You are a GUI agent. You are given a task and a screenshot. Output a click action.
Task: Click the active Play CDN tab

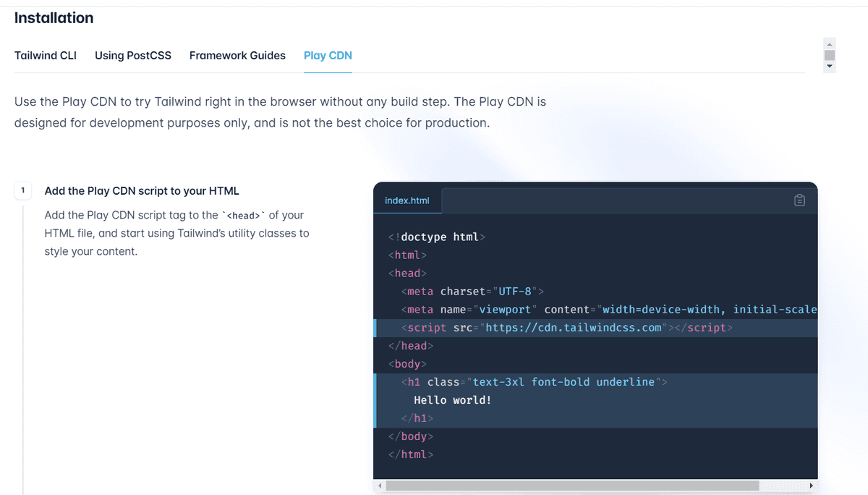pyautogui.click(x=328, y=55)
